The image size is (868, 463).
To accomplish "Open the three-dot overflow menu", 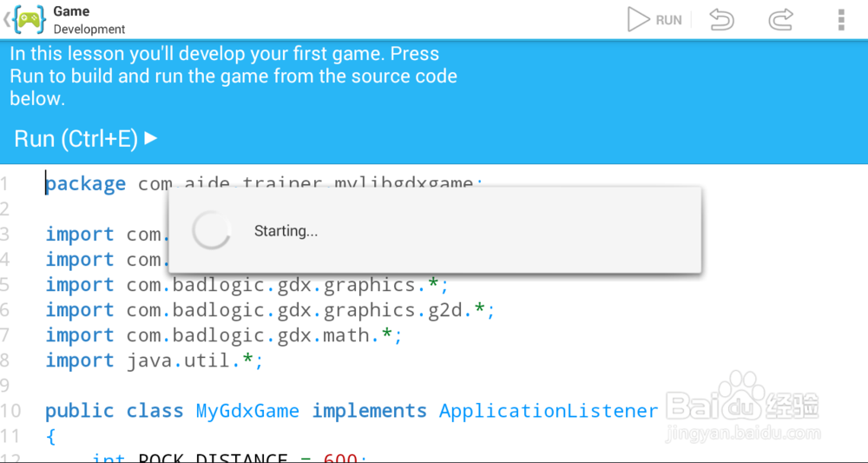I will [x=841, y=19].
